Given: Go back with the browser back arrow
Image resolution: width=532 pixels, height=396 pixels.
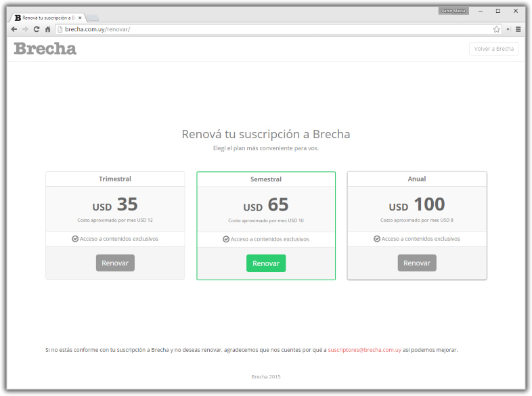Looking at the screenshot, I should coord(14,29).
